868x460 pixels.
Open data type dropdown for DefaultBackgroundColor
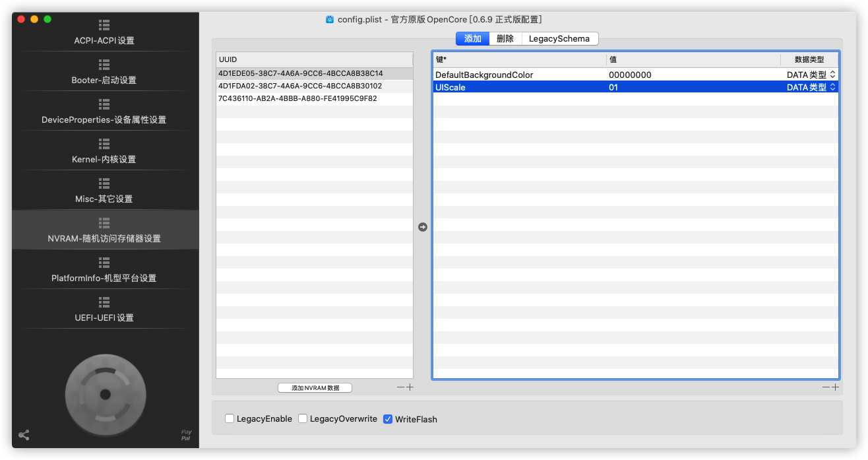pos(811,75)
